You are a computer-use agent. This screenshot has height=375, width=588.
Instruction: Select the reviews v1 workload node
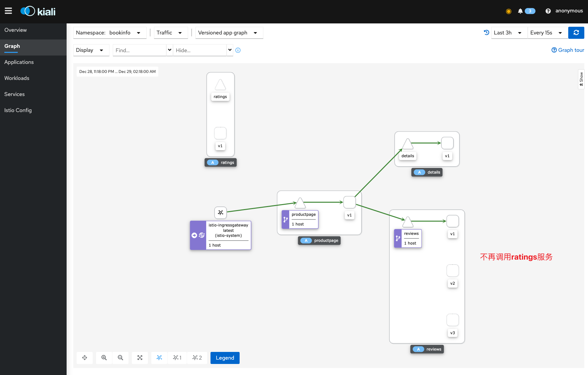452,221
